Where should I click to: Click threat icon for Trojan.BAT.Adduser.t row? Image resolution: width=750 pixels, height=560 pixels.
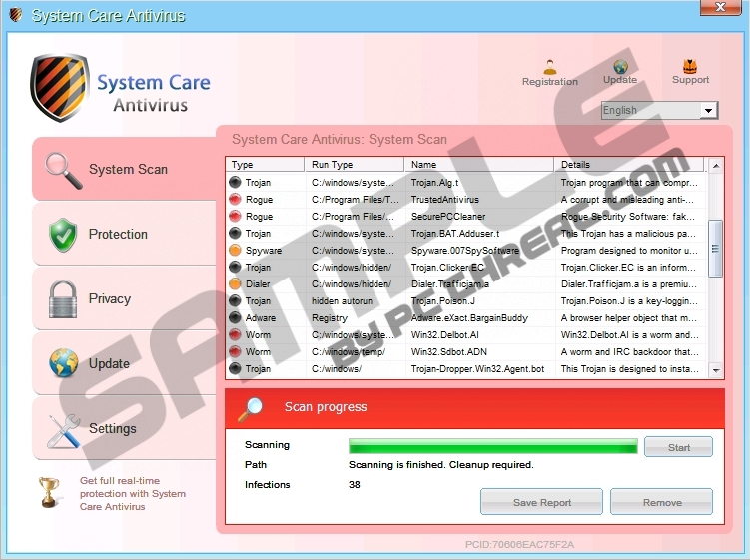click(x=235, y=233)
